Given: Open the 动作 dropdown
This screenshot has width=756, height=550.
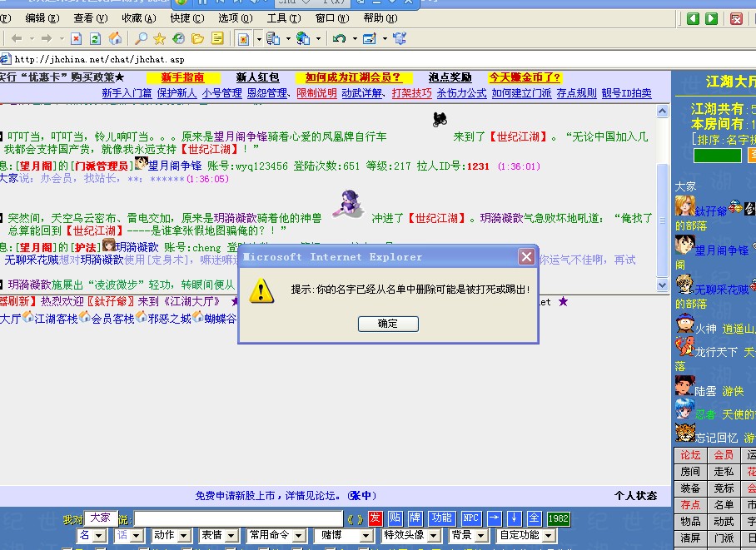Looking at the screenshot, I should point(172,536).
